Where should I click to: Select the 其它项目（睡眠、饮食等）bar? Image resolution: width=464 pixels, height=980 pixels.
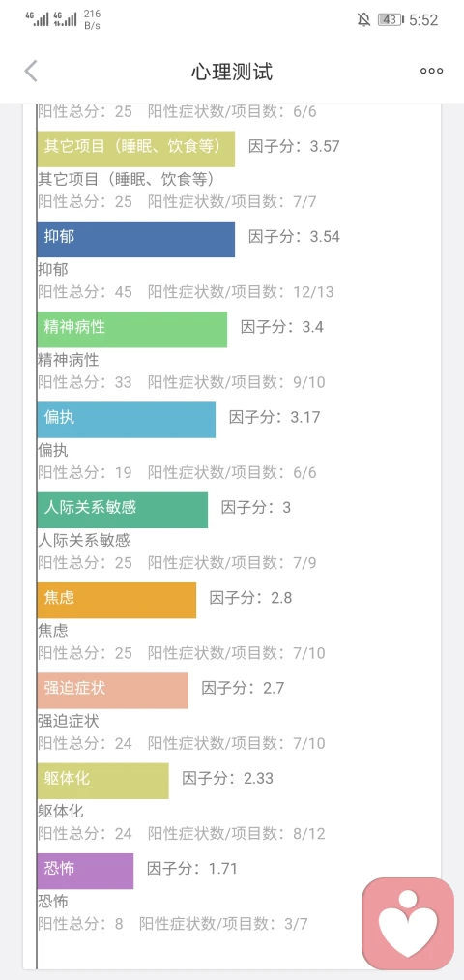(136, 149)
